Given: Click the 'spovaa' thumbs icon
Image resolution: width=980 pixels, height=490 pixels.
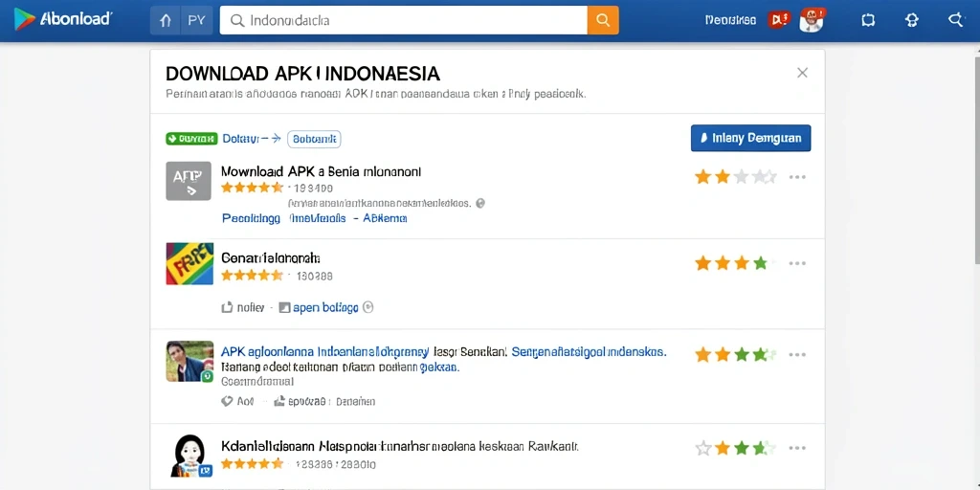Looking at the screenshot, I should 279,401.
